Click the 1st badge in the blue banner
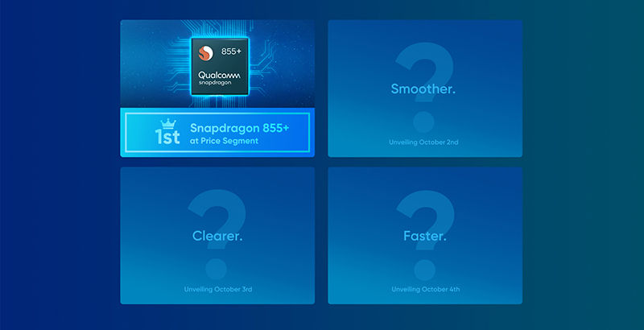 (x=168, y=135)
